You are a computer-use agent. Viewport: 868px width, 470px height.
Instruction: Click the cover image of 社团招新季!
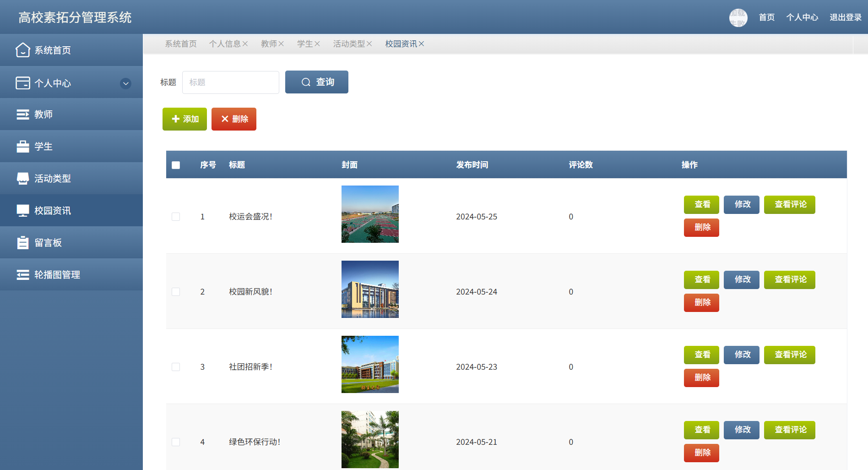tap(370, 364)
